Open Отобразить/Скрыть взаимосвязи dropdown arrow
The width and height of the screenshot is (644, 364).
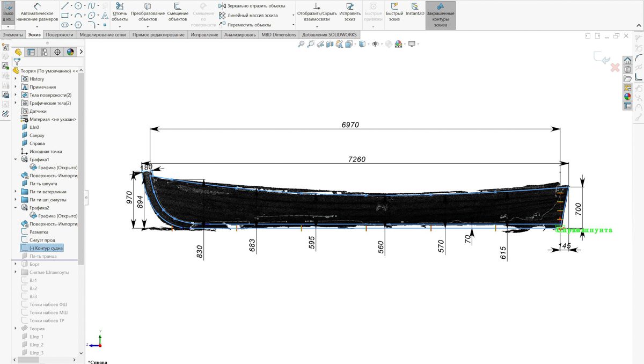(x=317, y=26)
